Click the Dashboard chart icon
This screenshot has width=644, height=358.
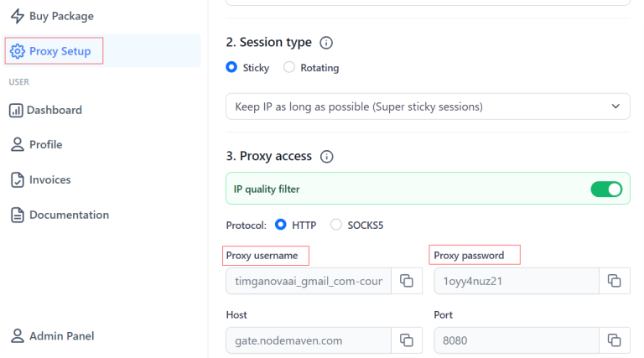[x=17, y=110]
